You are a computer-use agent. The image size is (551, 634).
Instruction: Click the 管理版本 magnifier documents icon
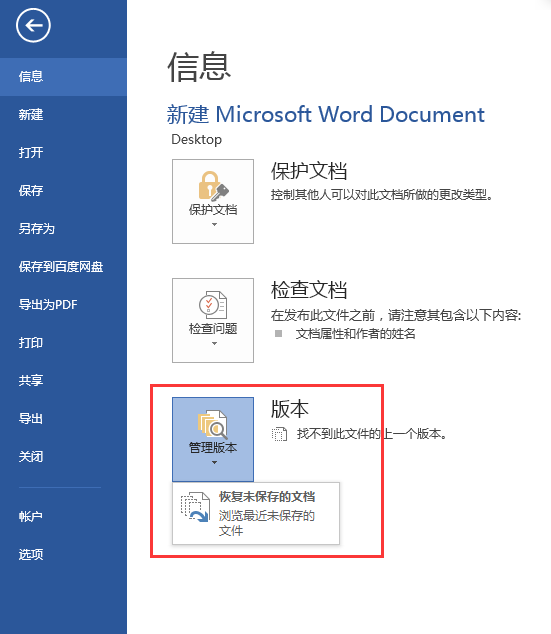pyautogui.click(x=213, y=424)
